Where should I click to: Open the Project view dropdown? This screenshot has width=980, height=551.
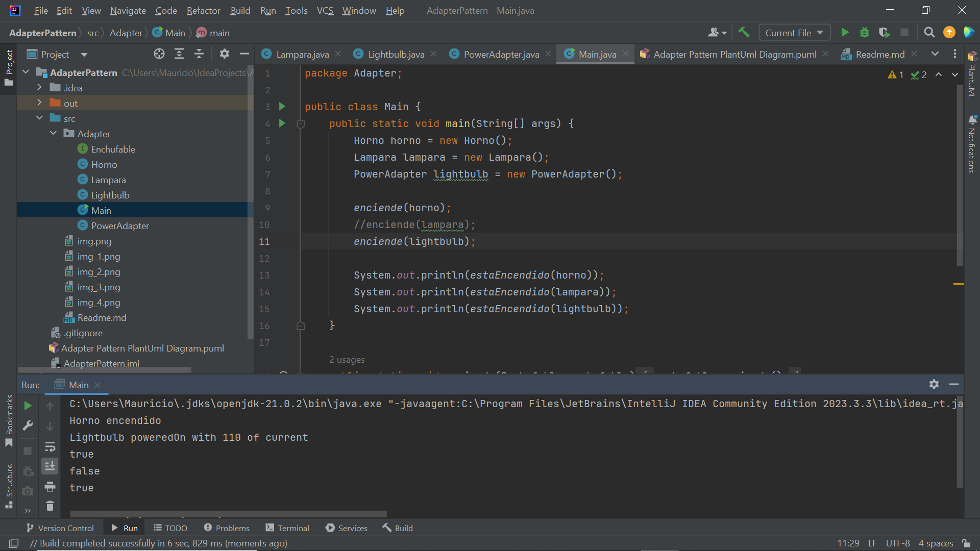click(84, 55)
